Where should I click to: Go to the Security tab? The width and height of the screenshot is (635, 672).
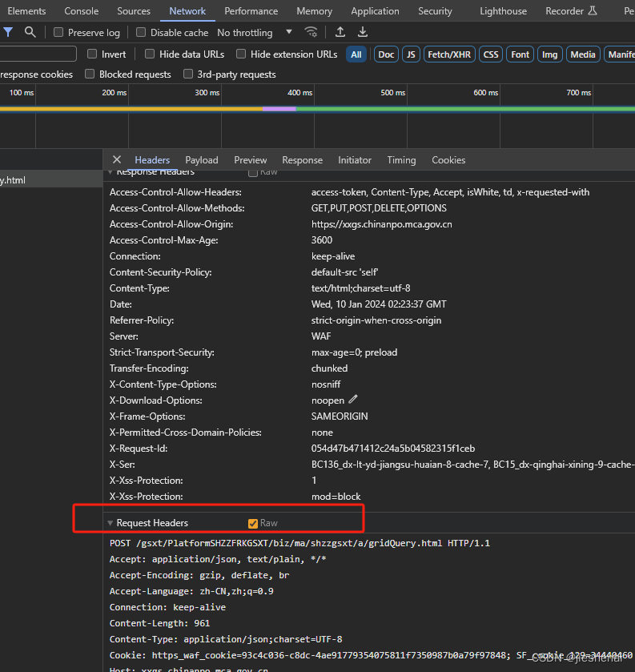coord(435,11)
